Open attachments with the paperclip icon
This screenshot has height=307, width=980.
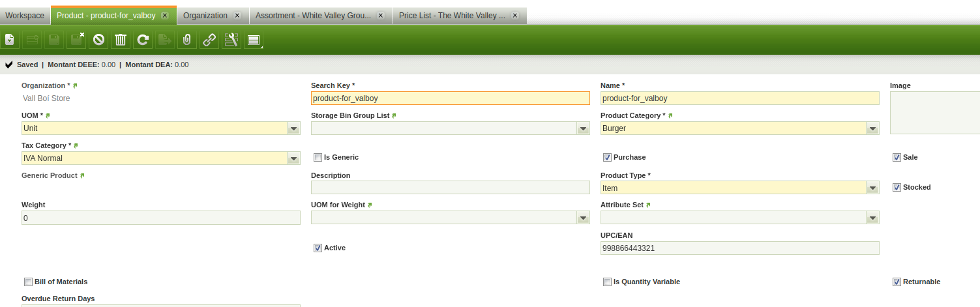(x=187, y=40)
